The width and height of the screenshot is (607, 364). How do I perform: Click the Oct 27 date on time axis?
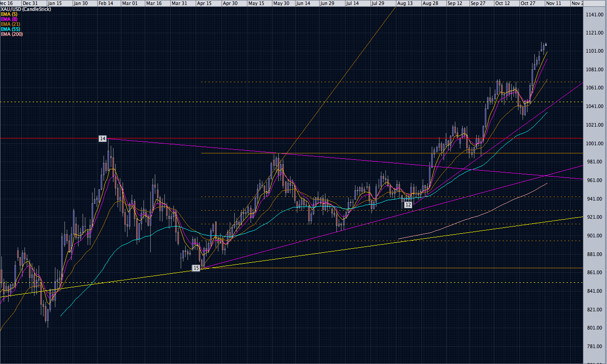point(528,3)
